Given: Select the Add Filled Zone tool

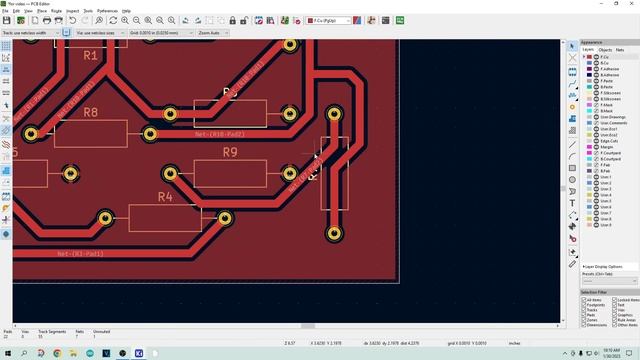Looking at the screenshot, I should point(572,119).
